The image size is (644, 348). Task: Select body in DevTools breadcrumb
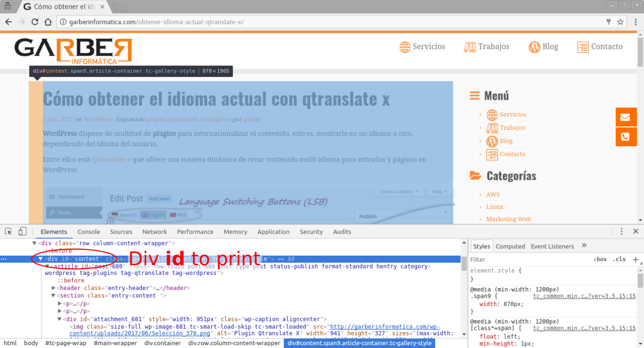click(31, 343)
